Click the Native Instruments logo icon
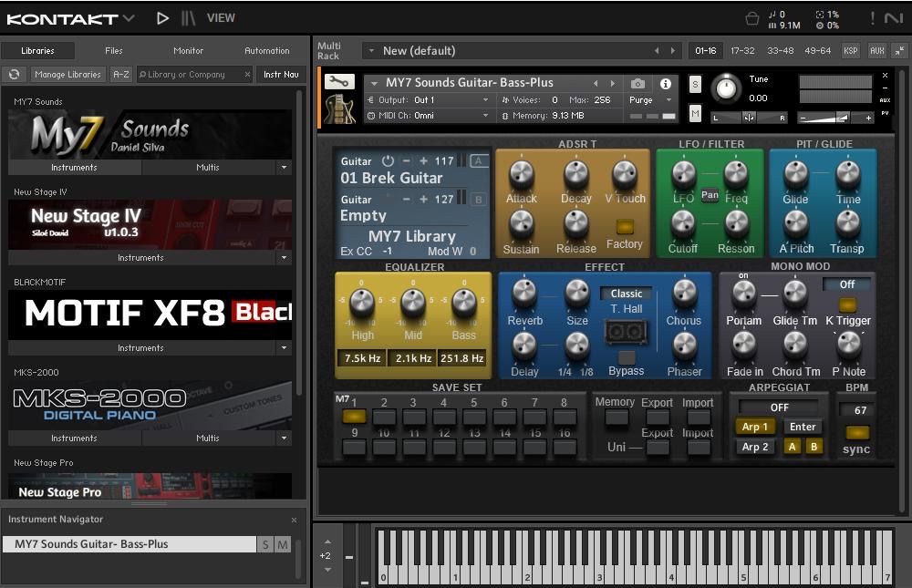This screenshot has width=912, height=588. pyautogui.click(x=894, y=18)
